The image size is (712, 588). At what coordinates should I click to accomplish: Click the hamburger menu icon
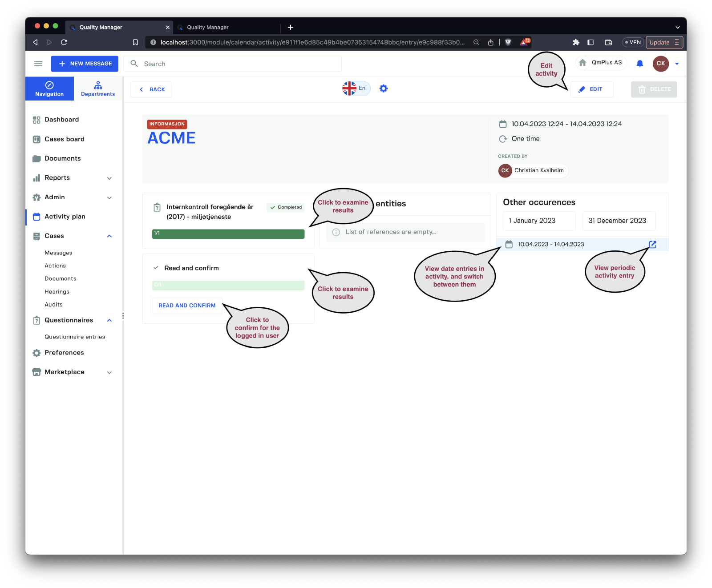click(x=38, y=64)
